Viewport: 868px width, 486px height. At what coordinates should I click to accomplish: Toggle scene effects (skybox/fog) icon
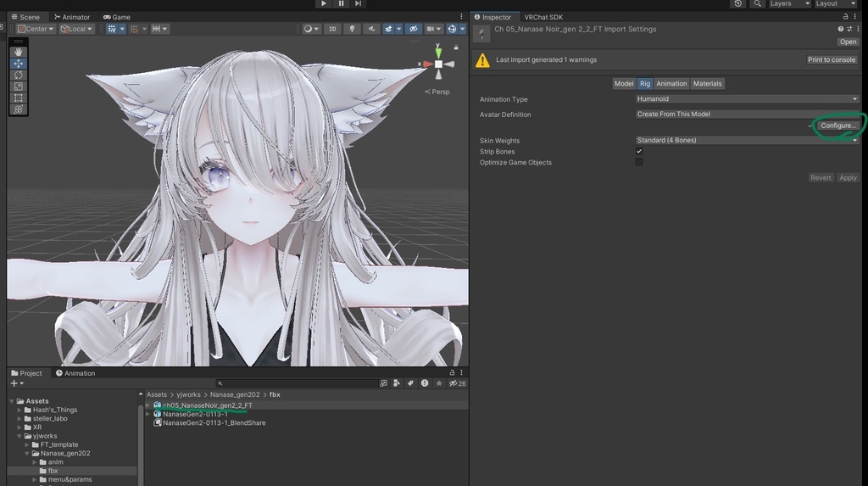pyautogui.click(x=388, y=29)
